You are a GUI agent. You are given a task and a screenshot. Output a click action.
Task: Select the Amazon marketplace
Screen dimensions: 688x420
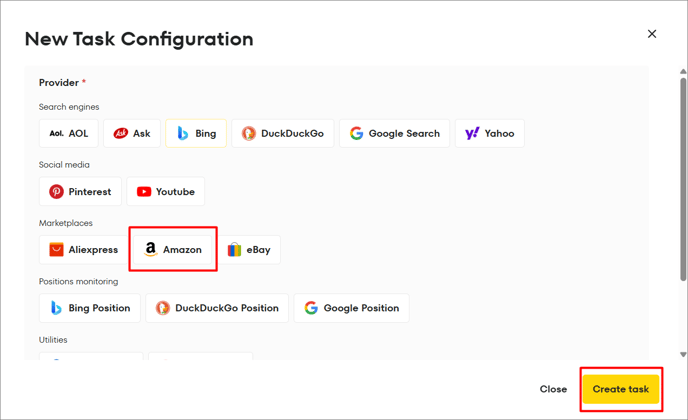(x=173, y=250)
